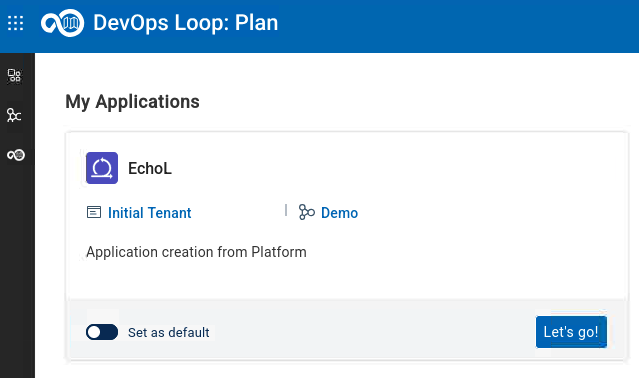Viewport: 639px width, 378px height.
Task: Click 'Application creation from Platform' description
Action: coord(196,252)
